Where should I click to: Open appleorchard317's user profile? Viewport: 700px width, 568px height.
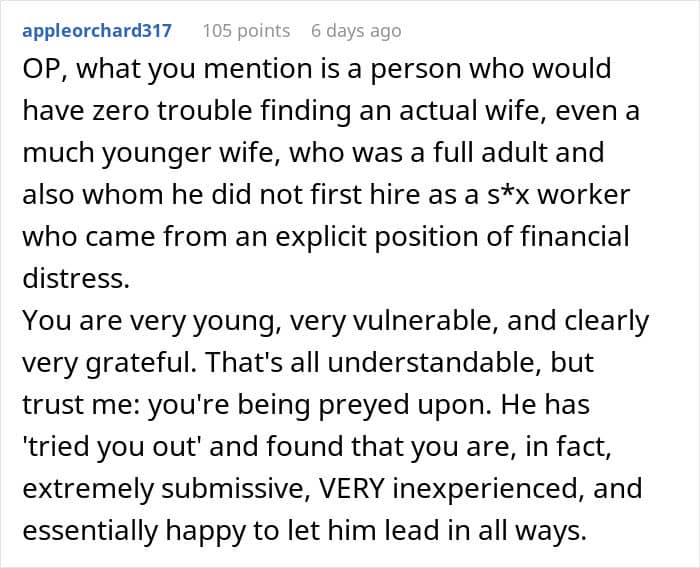point(97,31)
